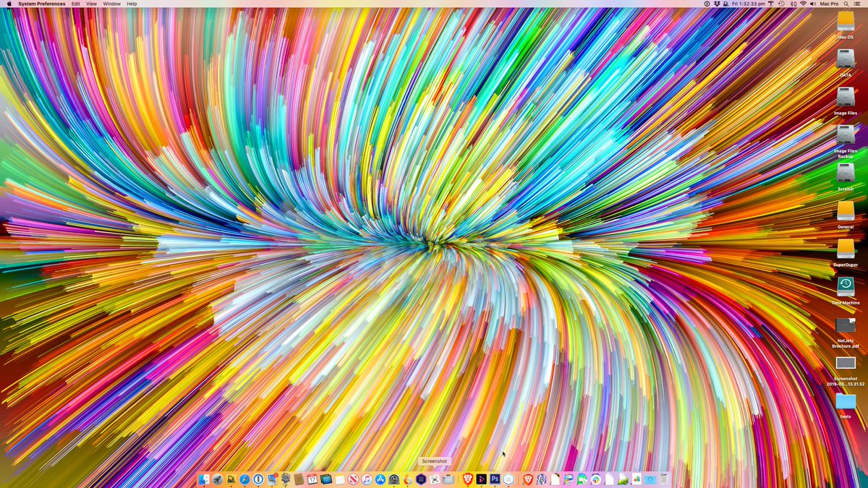Open the Edit menu
Viewport: 868px width, 488px height.
75,4
